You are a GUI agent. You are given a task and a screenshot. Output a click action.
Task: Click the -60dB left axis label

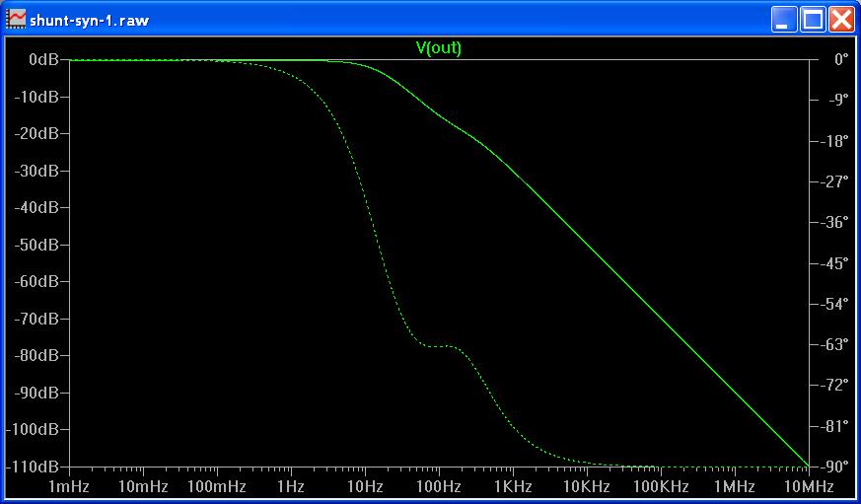pyautogui.click(x=36, y=281)
